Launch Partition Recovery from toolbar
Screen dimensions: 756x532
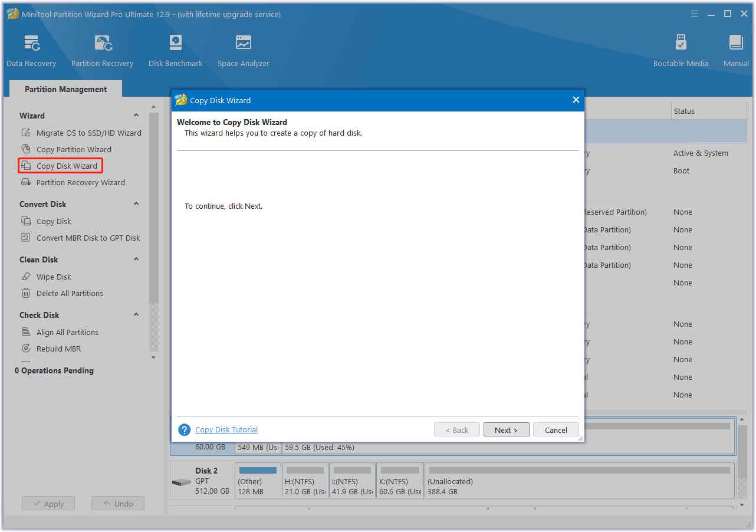tap(102, 51)
